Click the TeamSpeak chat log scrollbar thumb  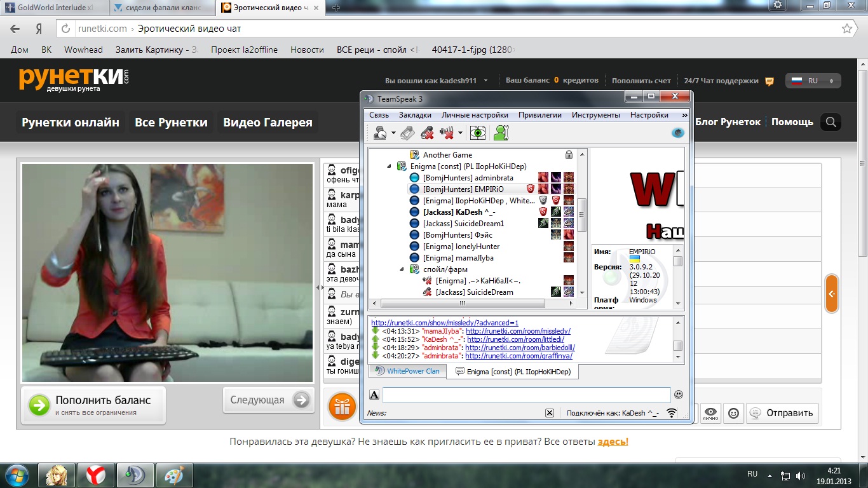(x=678, y=346)
